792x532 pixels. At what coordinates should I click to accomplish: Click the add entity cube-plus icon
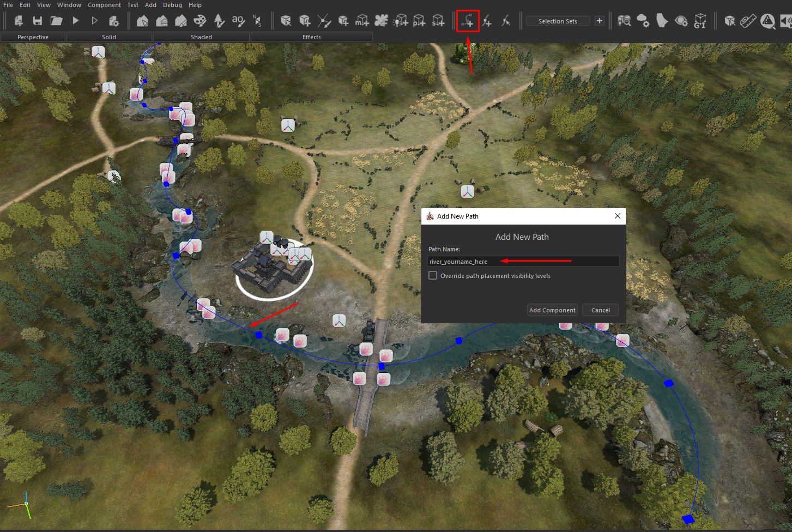305,21
